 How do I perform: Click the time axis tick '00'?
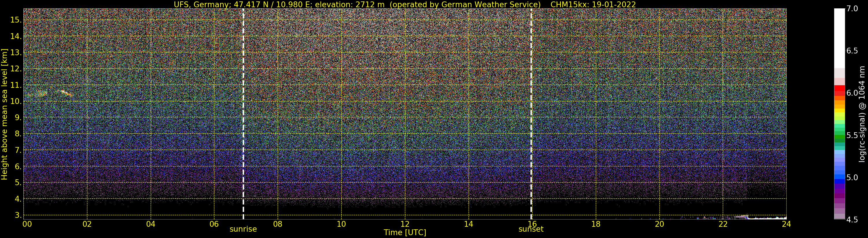pos(27,224)
